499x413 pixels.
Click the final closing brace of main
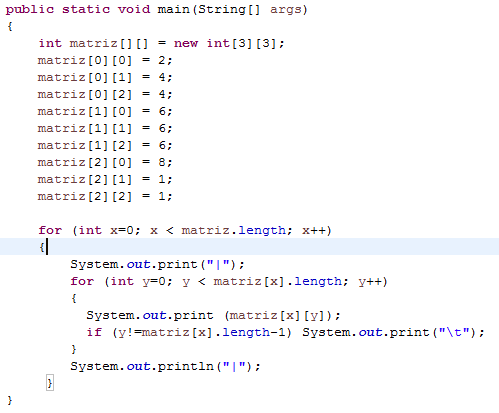click(x=10, y=400)
